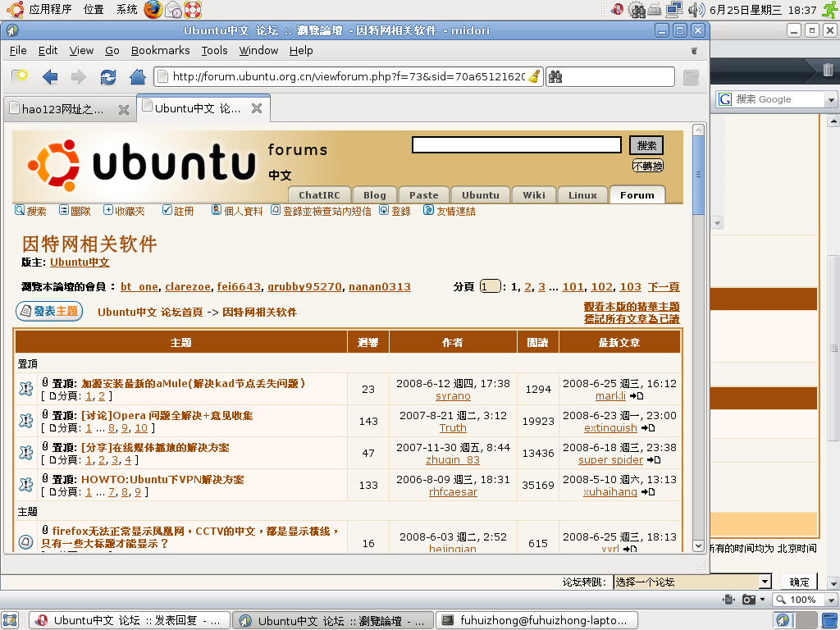The height and width of the screenshot is (630, 840).
Task: Close the Ubuntu中文 论坛 tab
Action: tap(257, 108)
